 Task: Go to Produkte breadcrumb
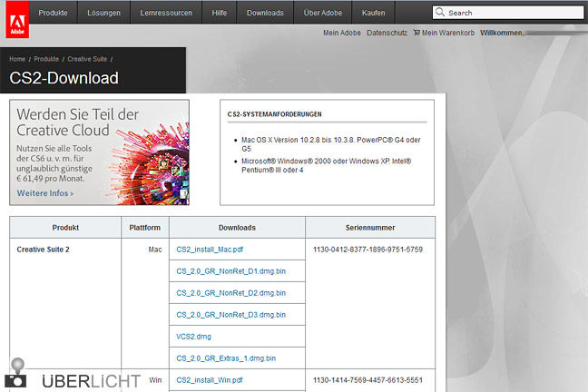pos(46,59)
